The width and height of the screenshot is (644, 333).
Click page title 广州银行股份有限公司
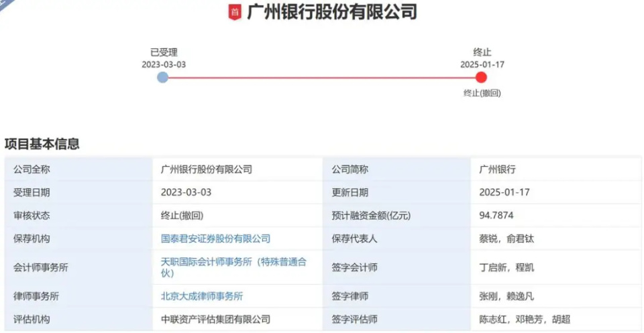click(332, 12)
